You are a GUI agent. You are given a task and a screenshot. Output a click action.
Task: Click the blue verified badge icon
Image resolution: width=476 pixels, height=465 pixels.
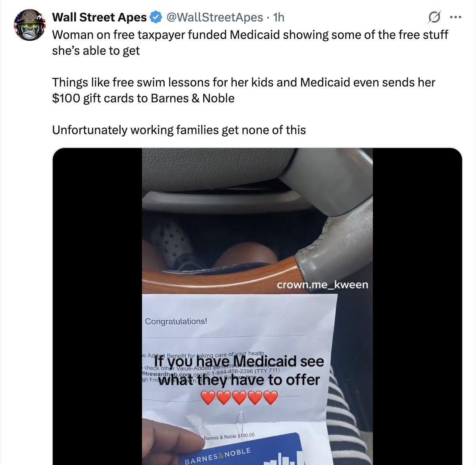156,17
